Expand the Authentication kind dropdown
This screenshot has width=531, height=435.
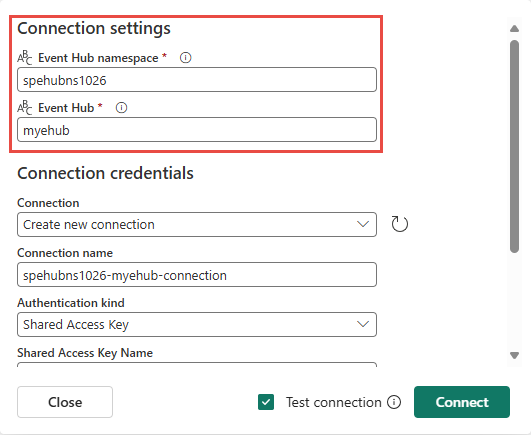coord(197,324)
